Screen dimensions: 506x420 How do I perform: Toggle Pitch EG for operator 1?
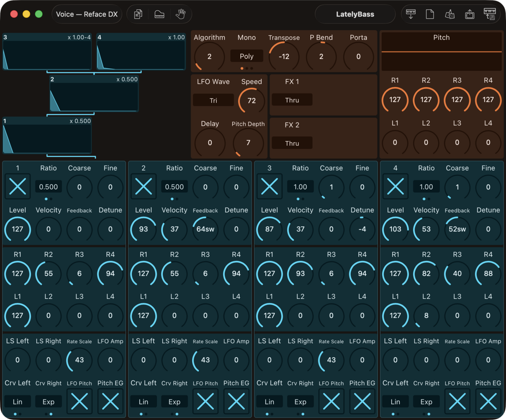[110, 401]
